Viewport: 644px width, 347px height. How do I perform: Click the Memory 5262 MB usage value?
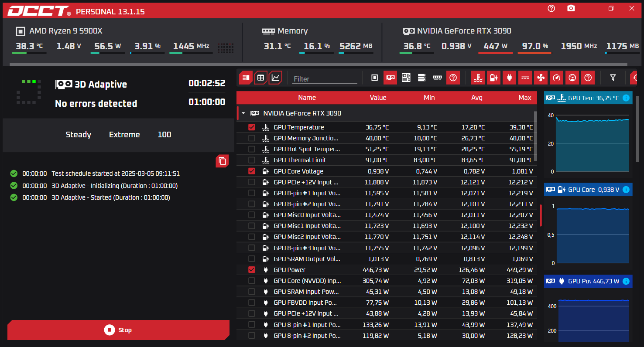[356, 46]
